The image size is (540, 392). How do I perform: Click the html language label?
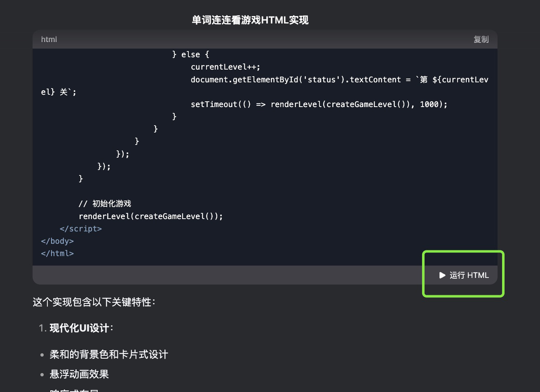point(49,39)
